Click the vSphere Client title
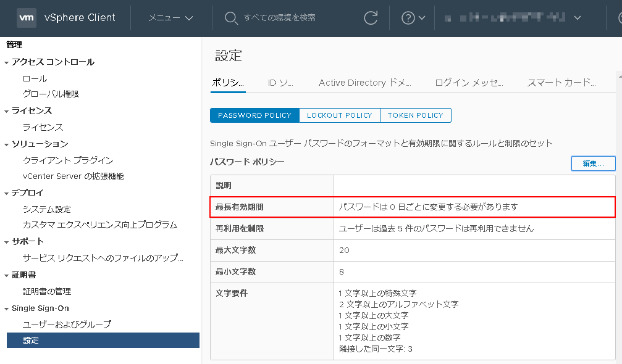The width and height of the screenshot is (622, 364). pos(80,18)
